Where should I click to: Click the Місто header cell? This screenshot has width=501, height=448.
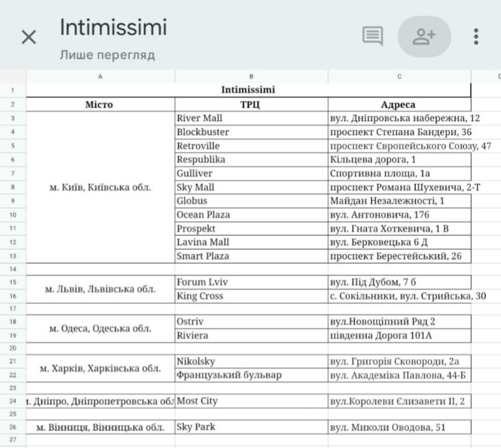tap(101, 104)
